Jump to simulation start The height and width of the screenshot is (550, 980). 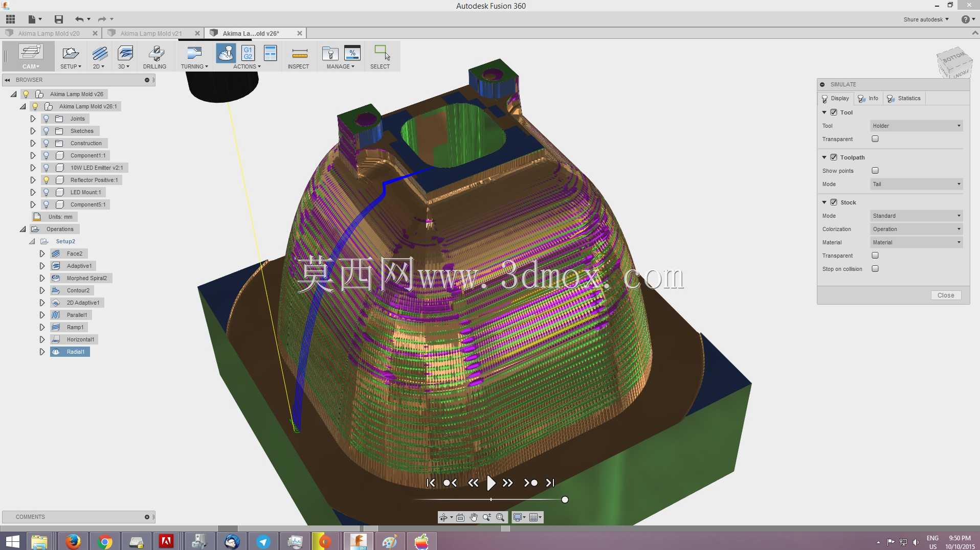431,483
